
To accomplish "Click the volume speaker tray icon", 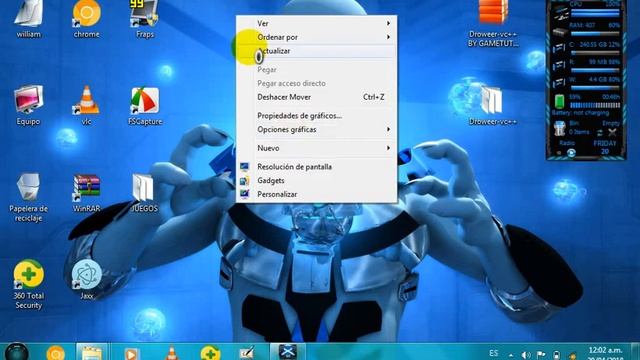I will click(526, 355).
